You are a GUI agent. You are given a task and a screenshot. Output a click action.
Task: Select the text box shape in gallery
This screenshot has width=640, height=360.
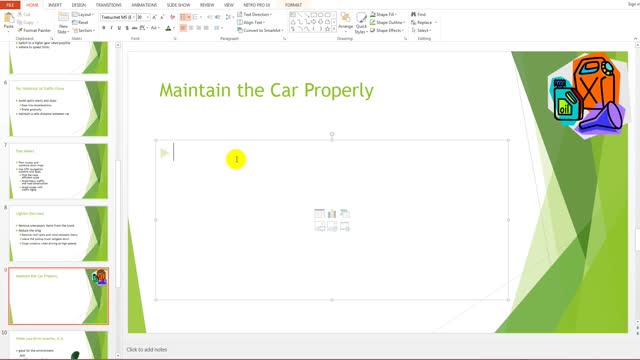[293, 15]
